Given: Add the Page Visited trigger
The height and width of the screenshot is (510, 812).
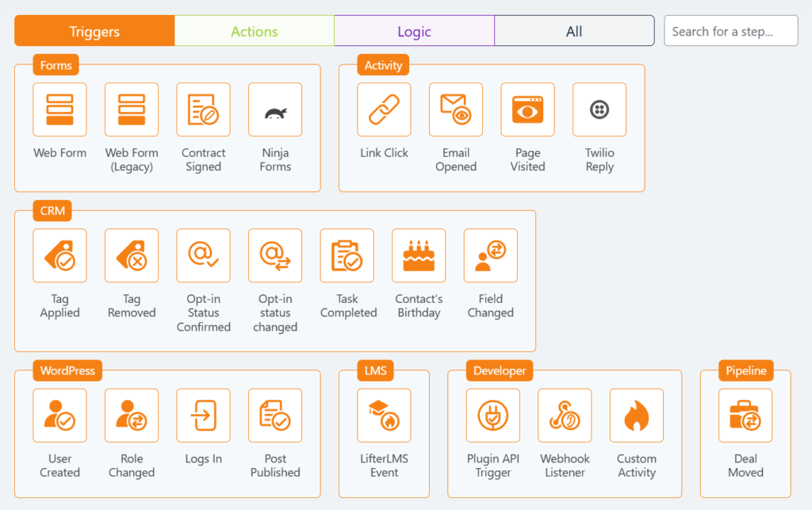Looking at the screenshot, I should 527,109.
